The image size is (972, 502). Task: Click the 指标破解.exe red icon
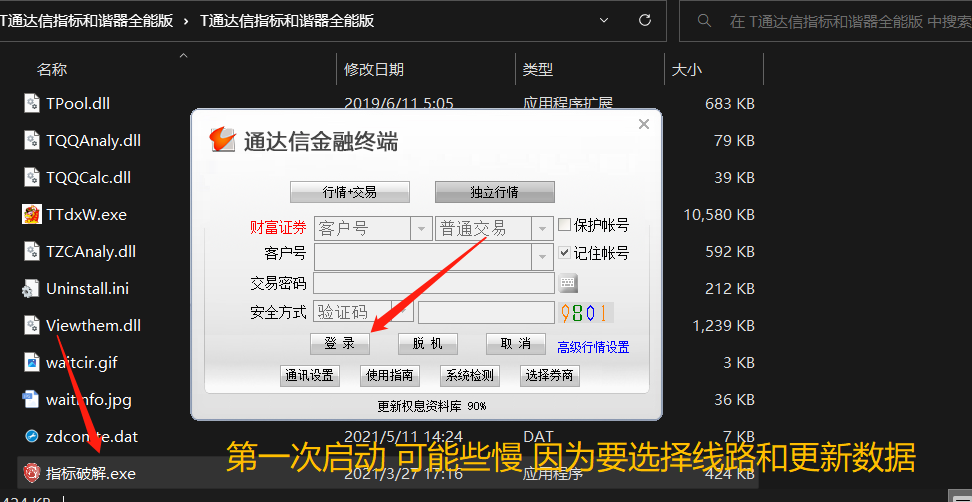tap(32, 474)
